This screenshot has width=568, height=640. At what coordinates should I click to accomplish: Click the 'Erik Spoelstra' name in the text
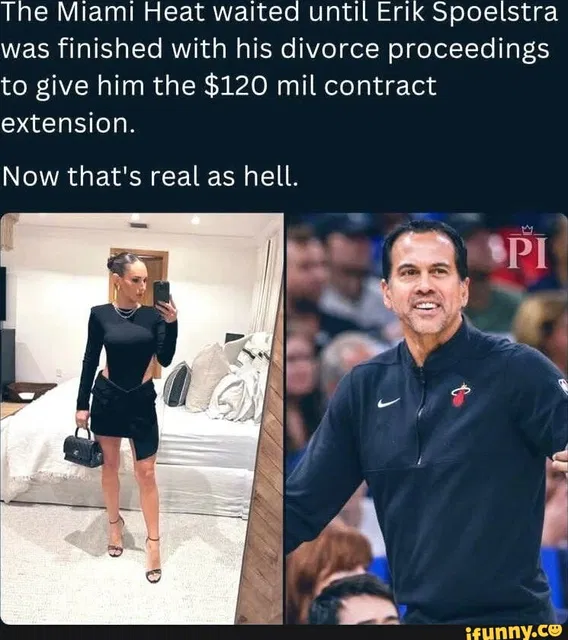coord(467,11)
